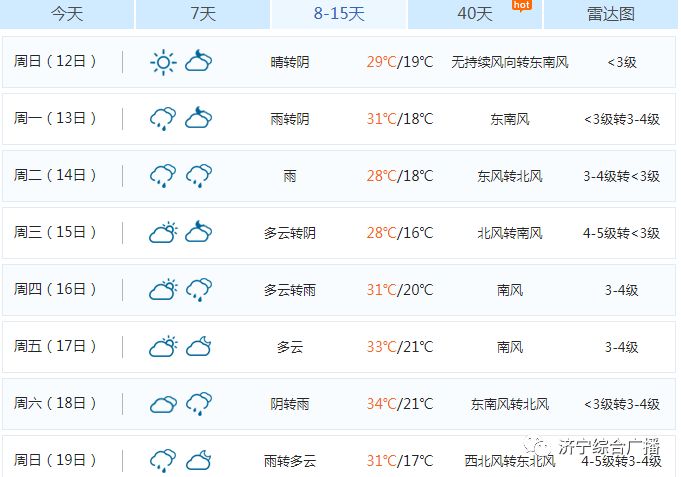Click the 33℃/21℃ temperature for 周五
Viewport: 681px width, 477px height.
click(x=399, y=347)
